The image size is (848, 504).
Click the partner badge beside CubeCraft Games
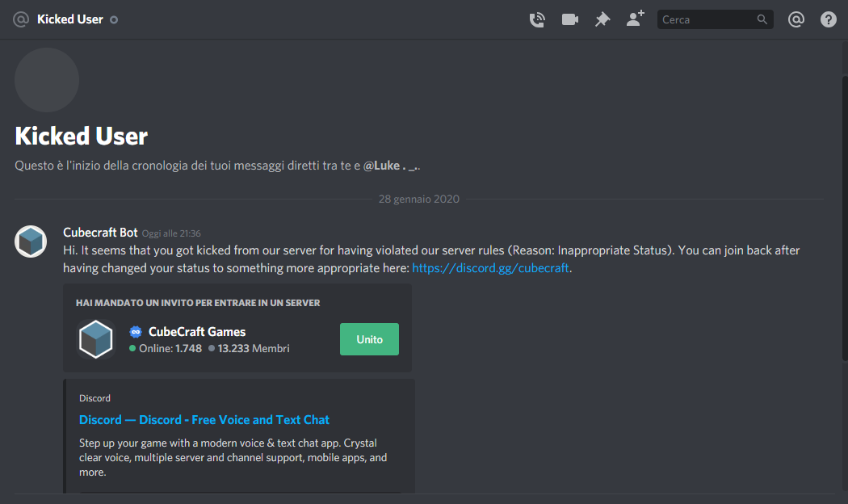pos(136,332)
